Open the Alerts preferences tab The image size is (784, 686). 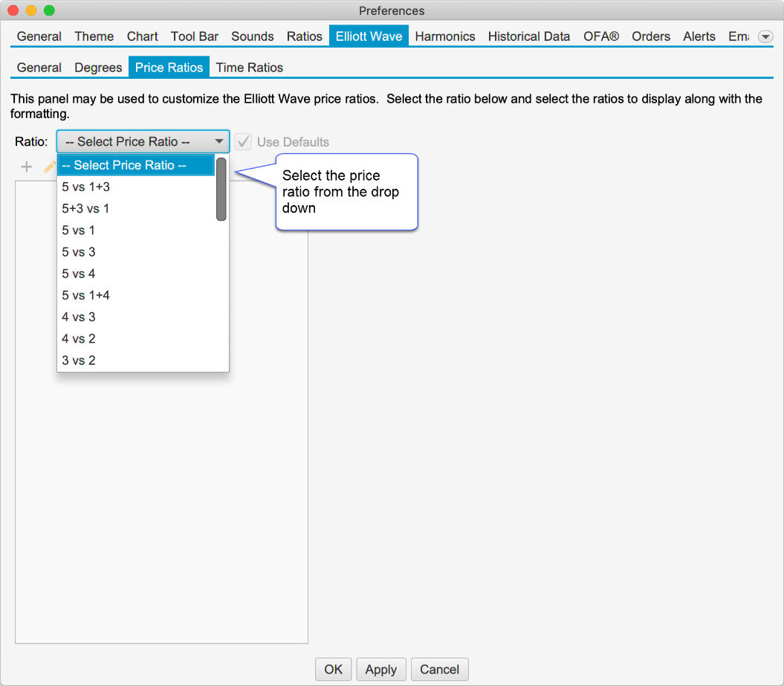[699, 36]
